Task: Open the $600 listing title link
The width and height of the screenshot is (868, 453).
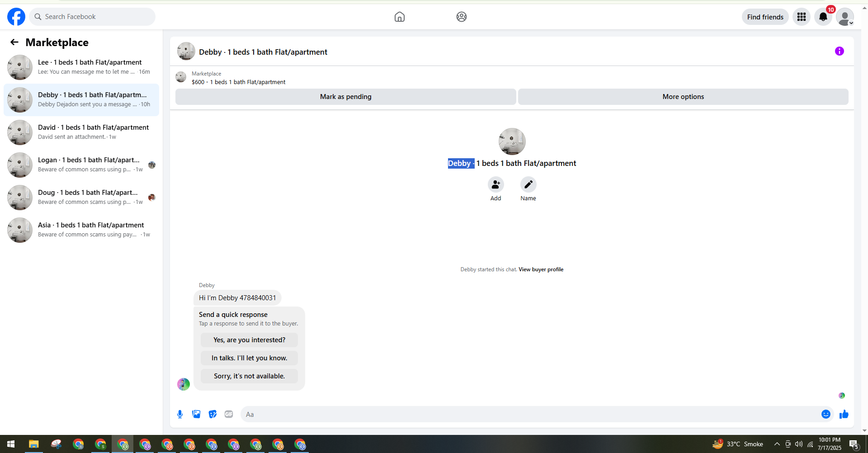Action: [x=239, y=82]
